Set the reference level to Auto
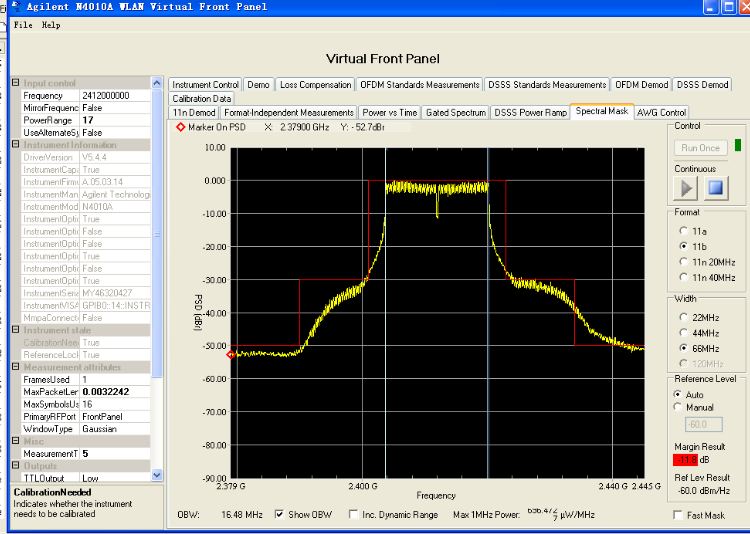 [x=678, y=394]
